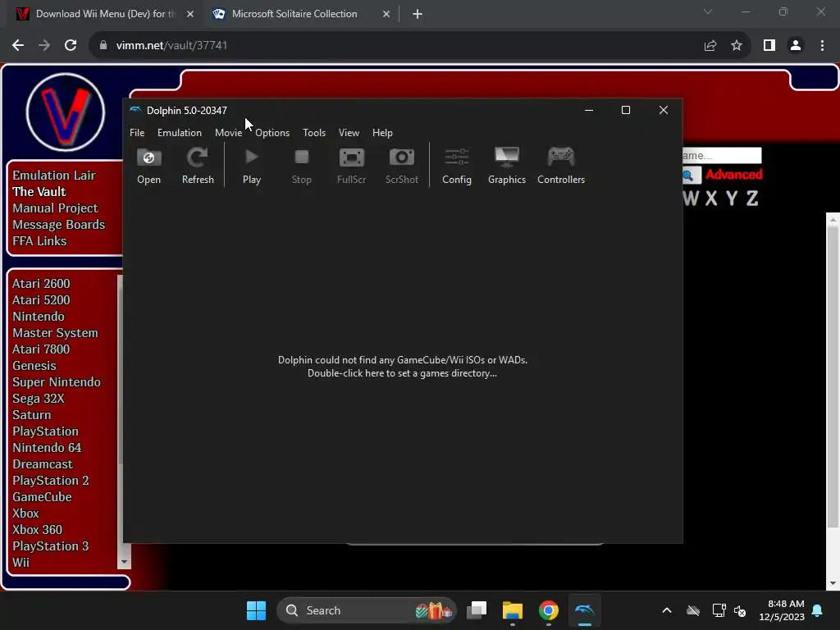Open the Controllers settings icon
Image resolution: width=840 pixels, height=630 pixels.
pos(561,166)
